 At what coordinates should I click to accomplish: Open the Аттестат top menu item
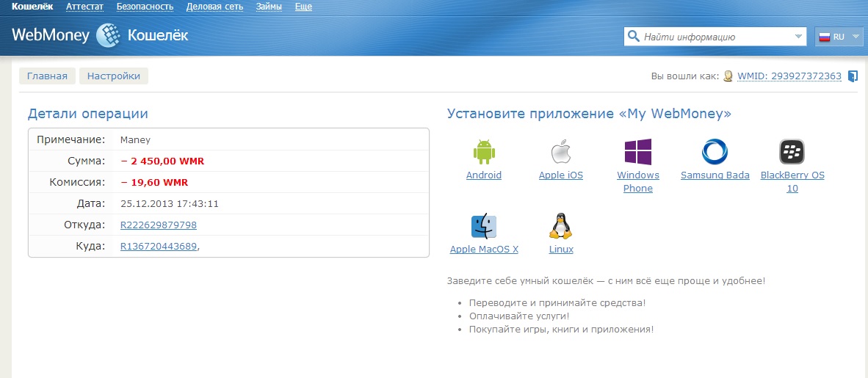pos(84,7)
